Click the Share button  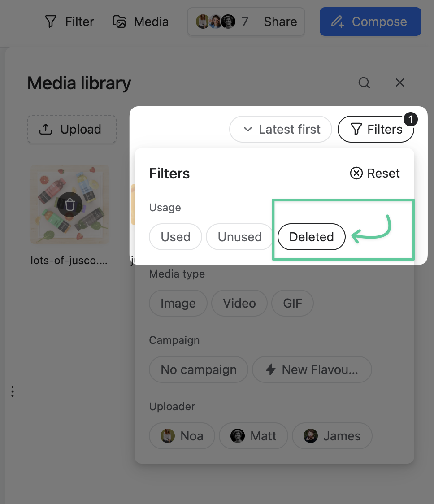(x=280, y=22)
